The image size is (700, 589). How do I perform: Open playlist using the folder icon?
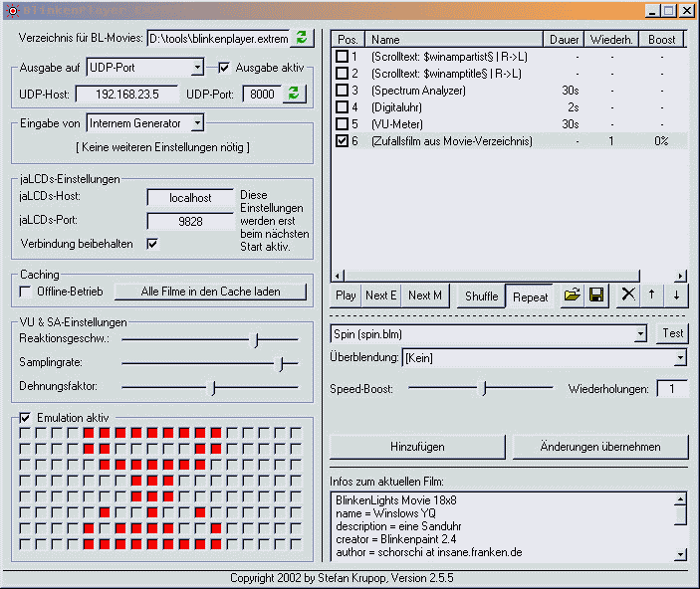coord(572,294)
